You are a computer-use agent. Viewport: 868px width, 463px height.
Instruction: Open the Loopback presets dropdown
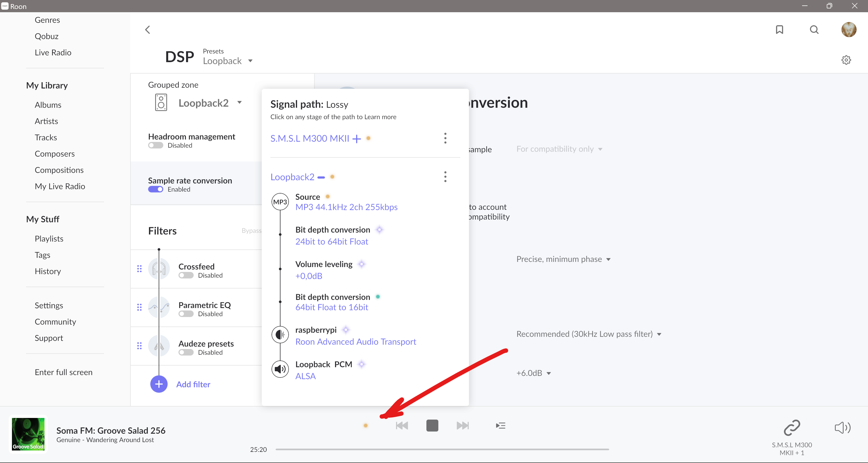tap(228, 61)
